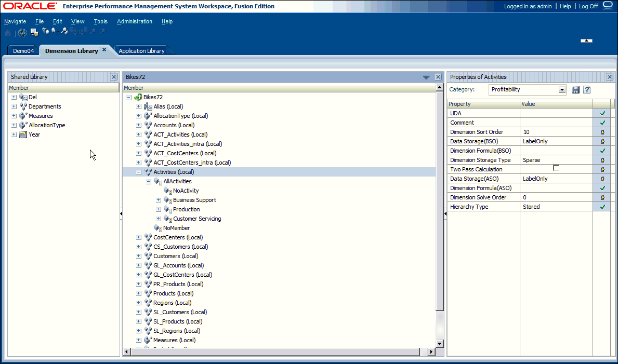Save properties with the floppy disk icon
This screenshot has width=618, height=364.
tap(576, 90)
